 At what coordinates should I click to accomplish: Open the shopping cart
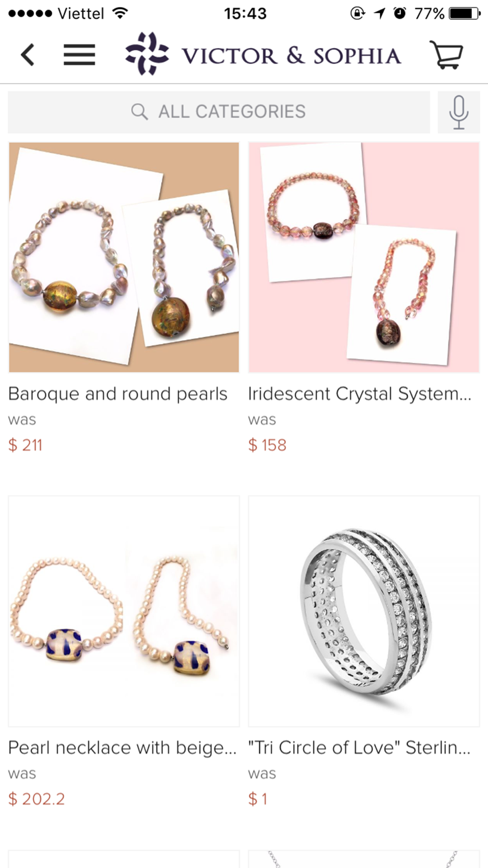coord(446,55)
